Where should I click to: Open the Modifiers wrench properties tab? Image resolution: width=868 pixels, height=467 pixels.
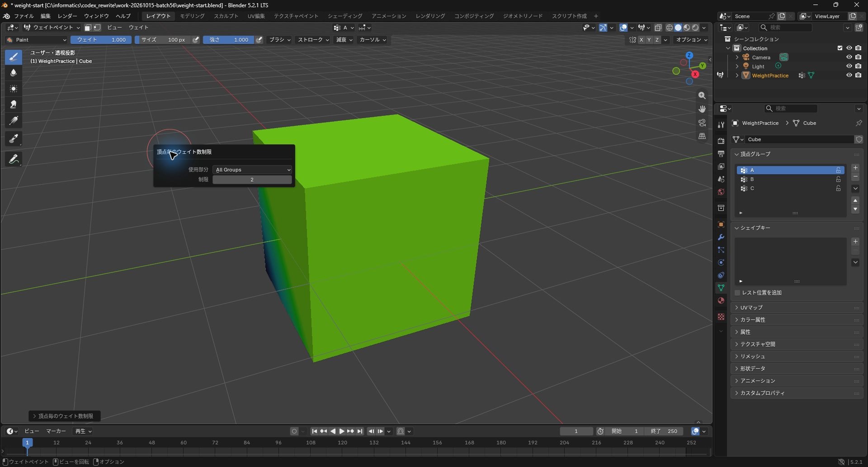721,237
